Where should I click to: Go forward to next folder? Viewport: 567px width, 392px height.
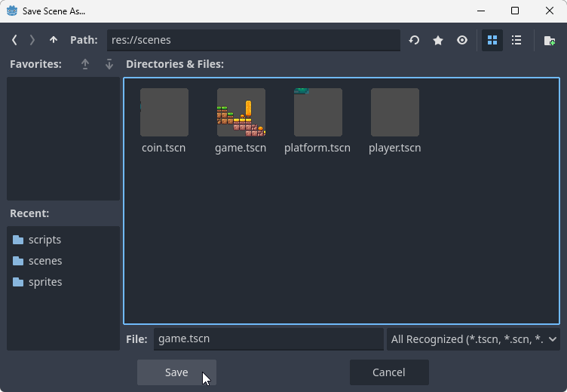[x=32, y=40]
